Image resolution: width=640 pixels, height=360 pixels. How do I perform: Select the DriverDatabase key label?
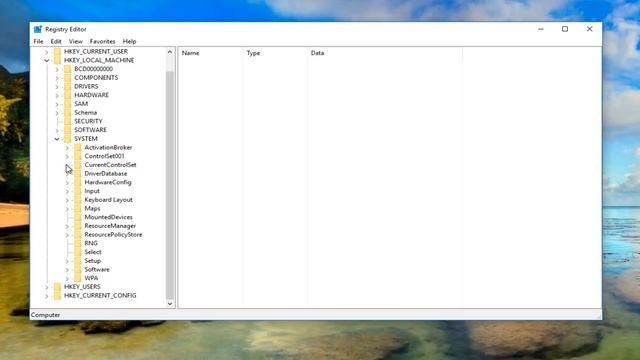pyautogui.click(x=106, y=173)
